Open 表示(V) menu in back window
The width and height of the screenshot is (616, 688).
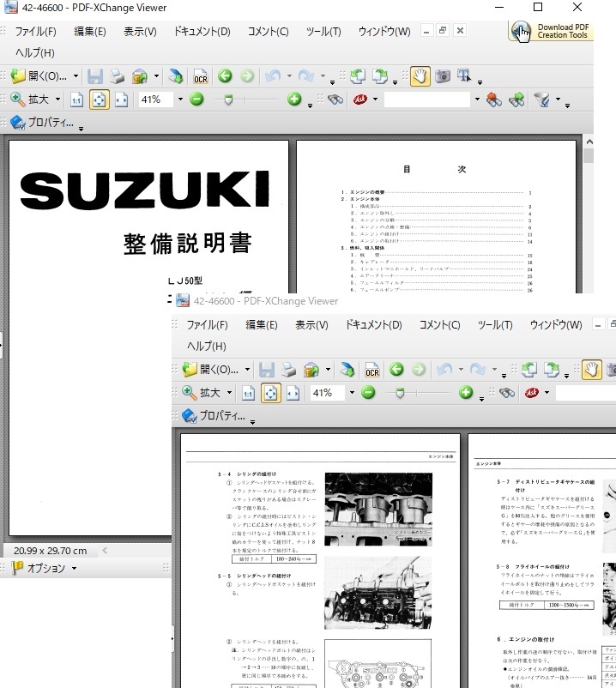(140, 32)
